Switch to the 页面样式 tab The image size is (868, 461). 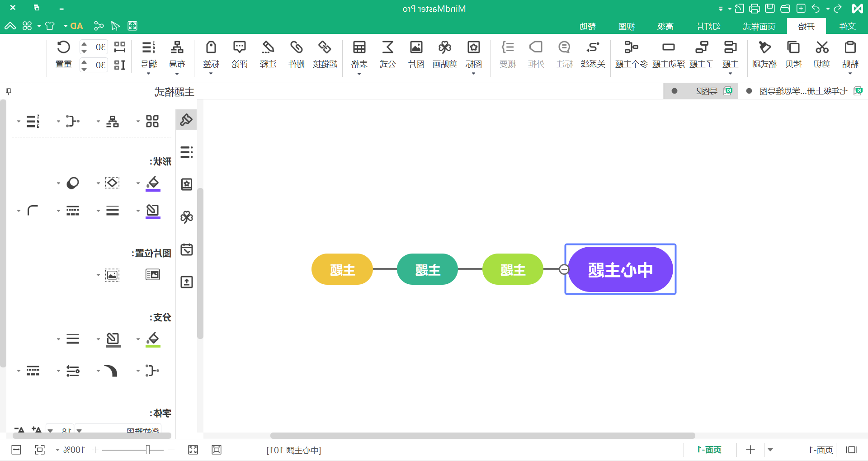pos(759,26)
